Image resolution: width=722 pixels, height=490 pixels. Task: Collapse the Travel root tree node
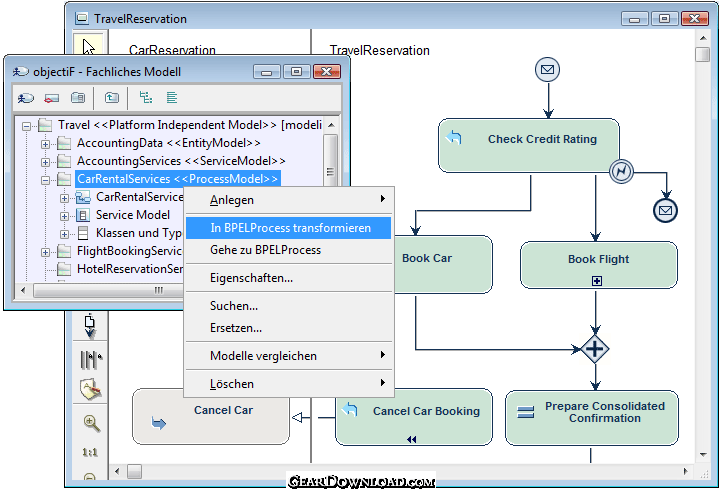coord(27,126)
